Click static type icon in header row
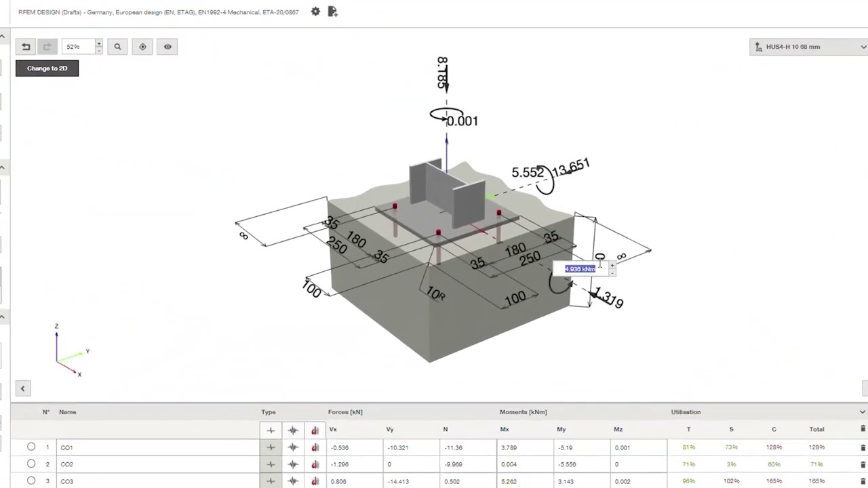 [x=271, y=430]
